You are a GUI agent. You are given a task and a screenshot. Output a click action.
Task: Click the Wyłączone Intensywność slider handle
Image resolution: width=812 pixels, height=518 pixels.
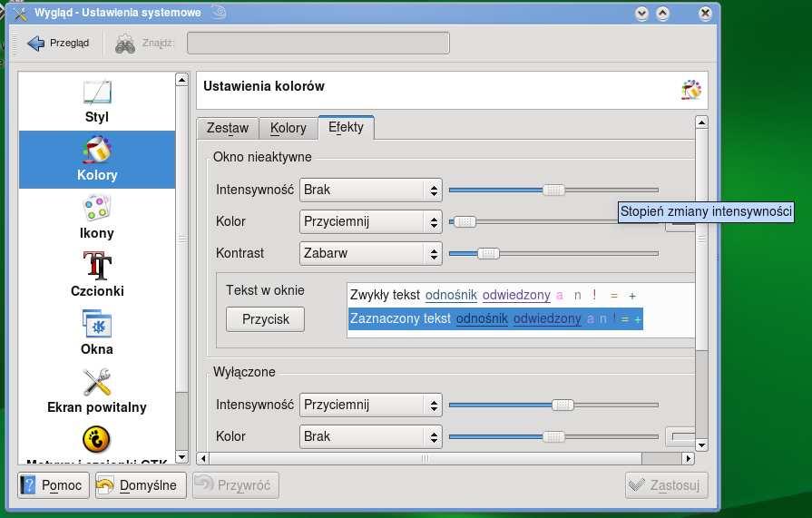(x=563, y=406)
